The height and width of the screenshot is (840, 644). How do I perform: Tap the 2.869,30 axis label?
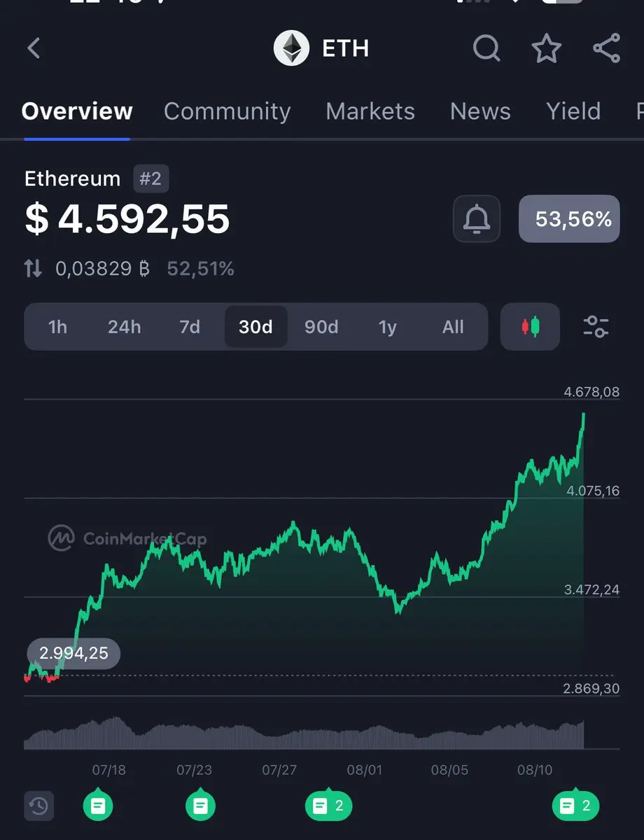tap(591, 689)
